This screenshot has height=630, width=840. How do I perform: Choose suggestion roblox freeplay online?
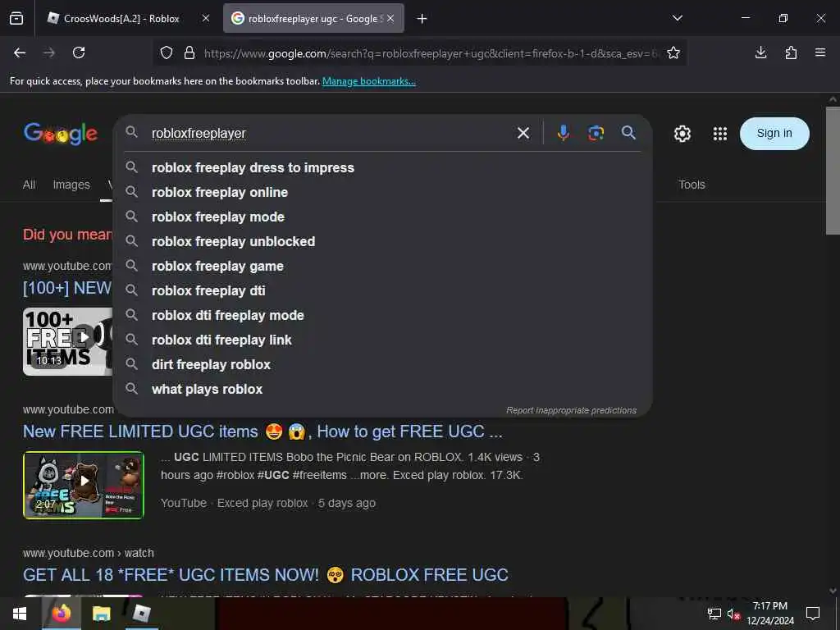click(382, 192)
